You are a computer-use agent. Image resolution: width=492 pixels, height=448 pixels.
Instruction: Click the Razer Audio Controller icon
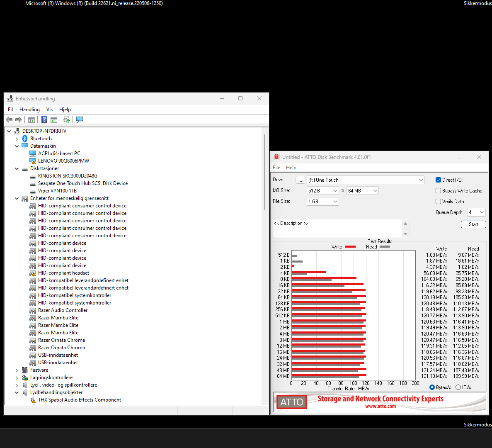point(33,311)
